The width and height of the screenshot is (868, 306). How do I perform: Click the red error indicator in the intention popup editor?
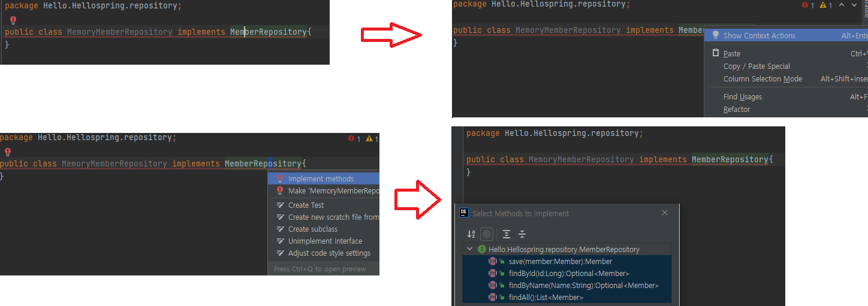[x=354, y=138]
